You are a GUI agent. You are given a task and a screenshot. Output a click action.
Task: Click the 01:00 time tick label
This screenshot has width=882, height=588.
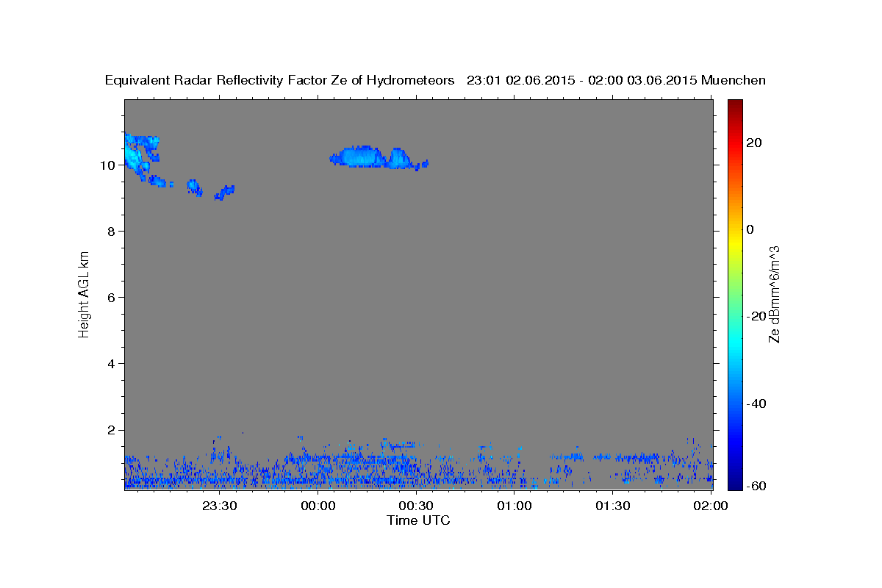[514, 506]
